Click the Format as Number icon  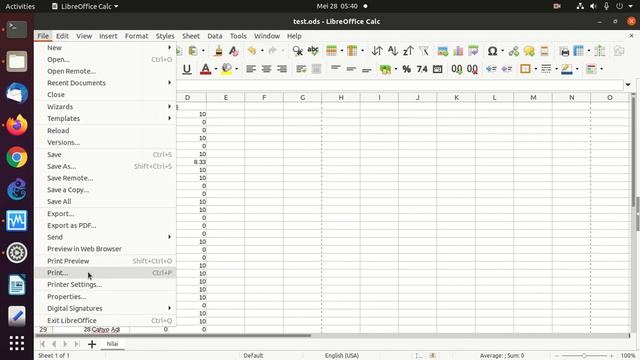(422, 69)
